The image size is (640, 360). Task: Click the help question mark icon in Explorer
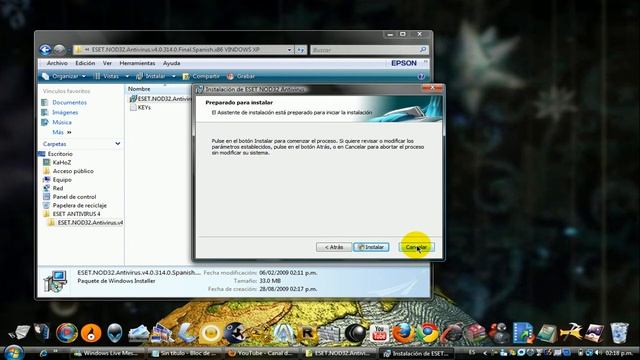pos(421,76)
